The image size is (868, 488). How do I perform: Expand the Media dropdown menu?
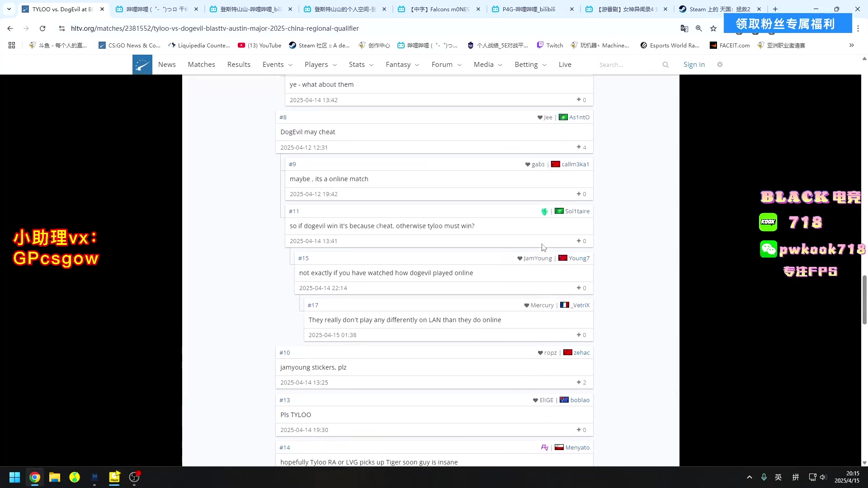coord(488,65)
